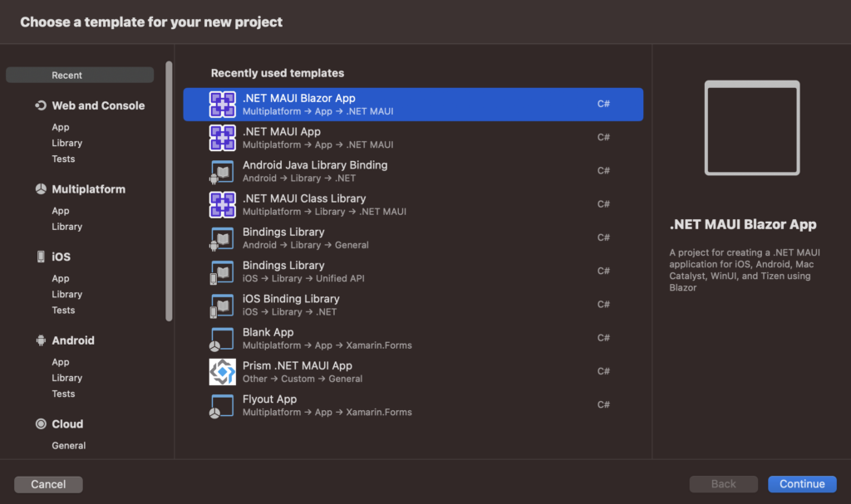Select App under the iOS section

click(61, 279)
